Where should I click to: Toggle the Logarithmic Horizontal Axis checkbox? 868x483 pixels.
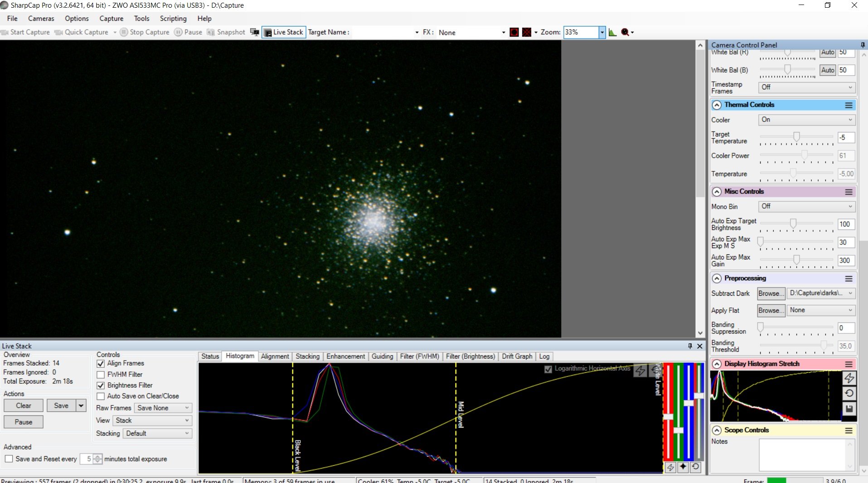pyautogui.click(x=548, y=369)
